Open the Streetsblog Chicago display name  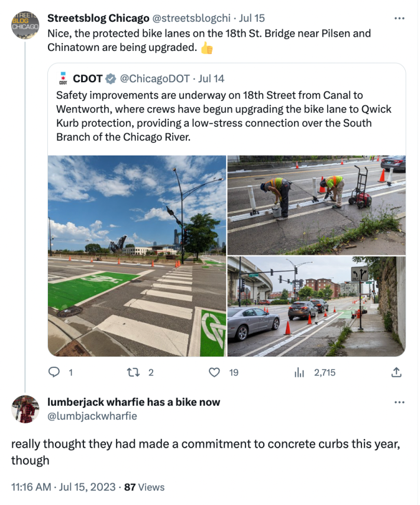tap(98, 18)
